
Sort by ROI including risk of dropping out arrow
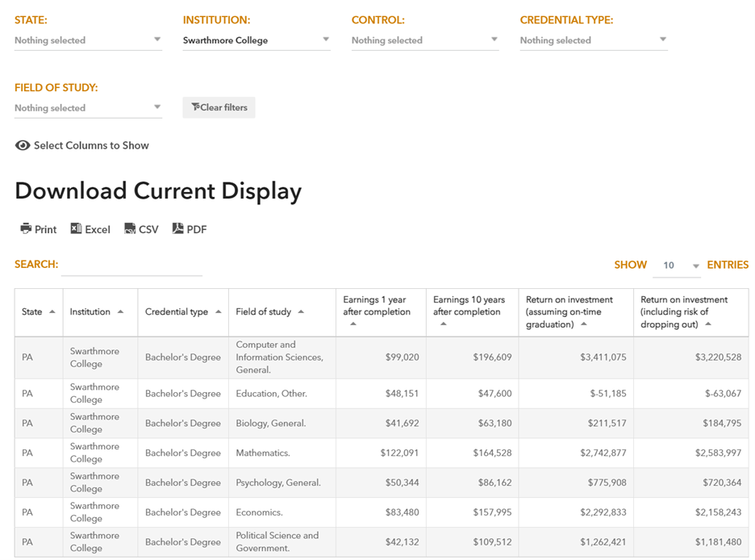tap(708, 324)
